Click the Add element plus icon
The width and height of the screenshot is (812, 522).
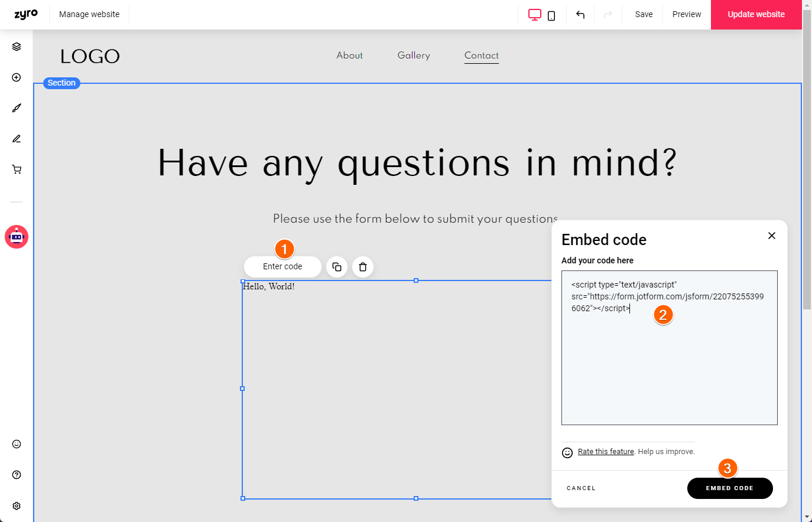[x=17, y=77]
